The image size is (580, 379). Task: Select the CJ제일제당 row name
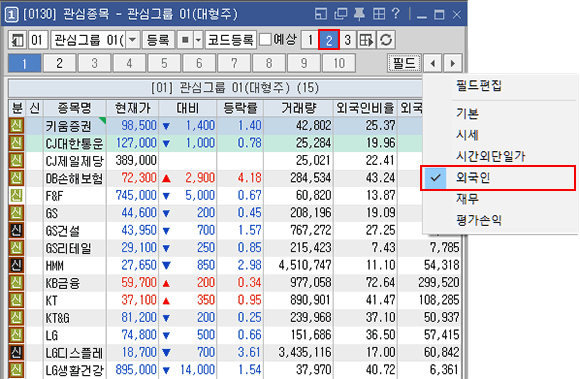click(x=74, y=161)
